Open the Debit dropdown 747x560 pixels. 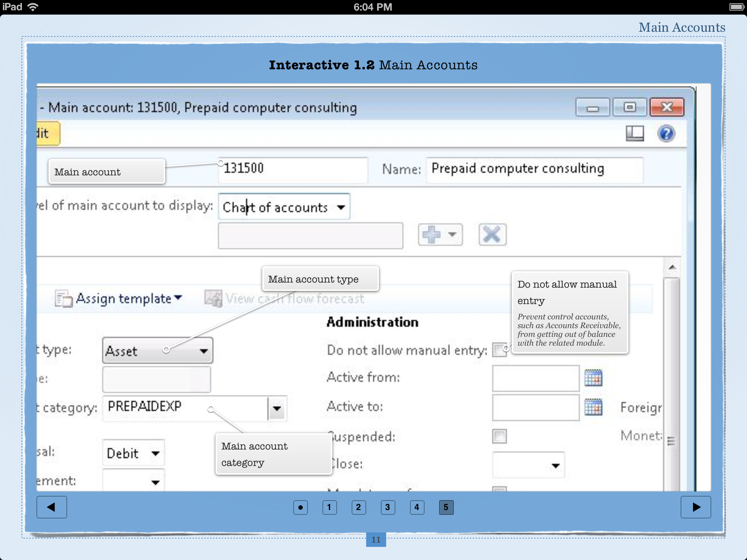[155, 453]
